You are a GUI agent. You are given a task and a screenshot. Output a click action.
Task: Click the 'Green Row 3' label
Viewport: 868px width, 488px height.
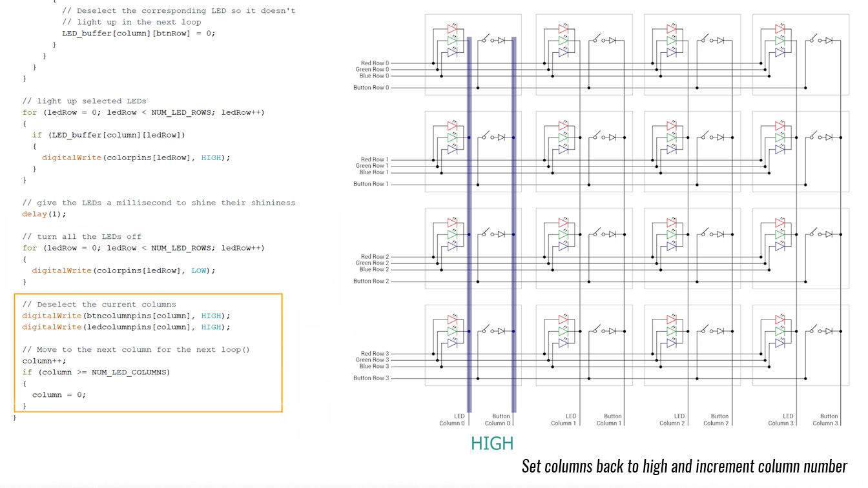372,360
